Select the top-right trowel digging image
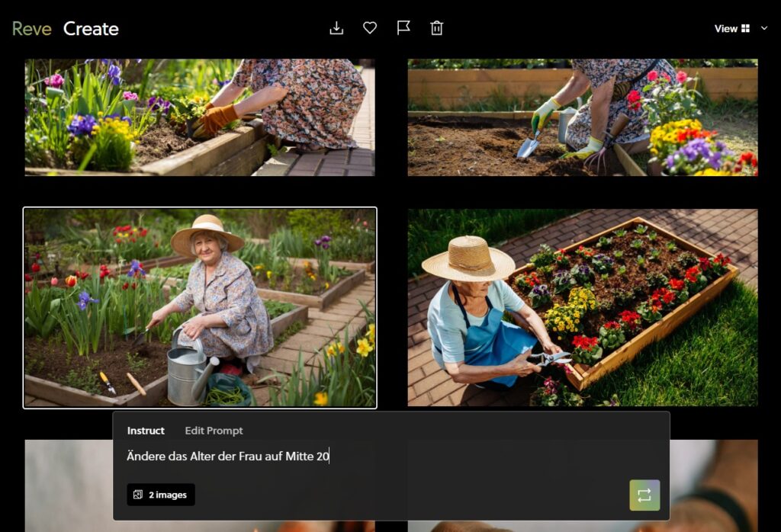This screenshot has width=781, height=532. pos(583,117)
